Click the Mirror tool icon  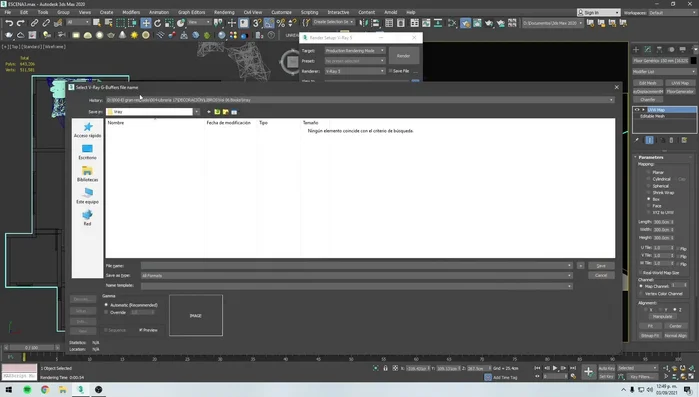click(363, 23)
